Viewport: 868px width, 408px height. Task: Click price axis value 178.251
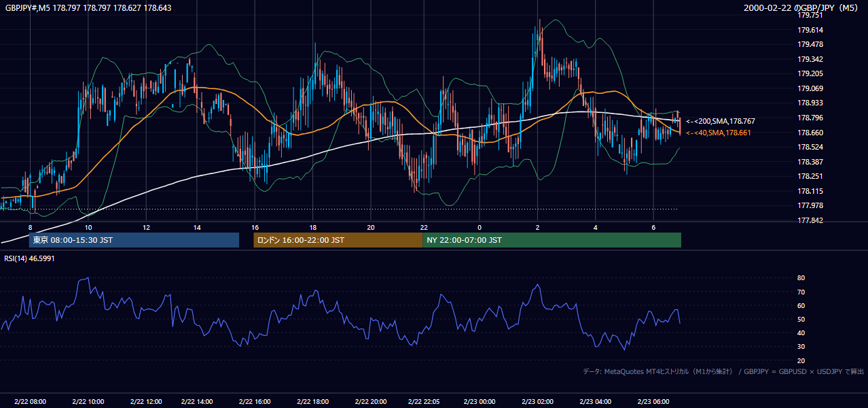pos(810,176)
